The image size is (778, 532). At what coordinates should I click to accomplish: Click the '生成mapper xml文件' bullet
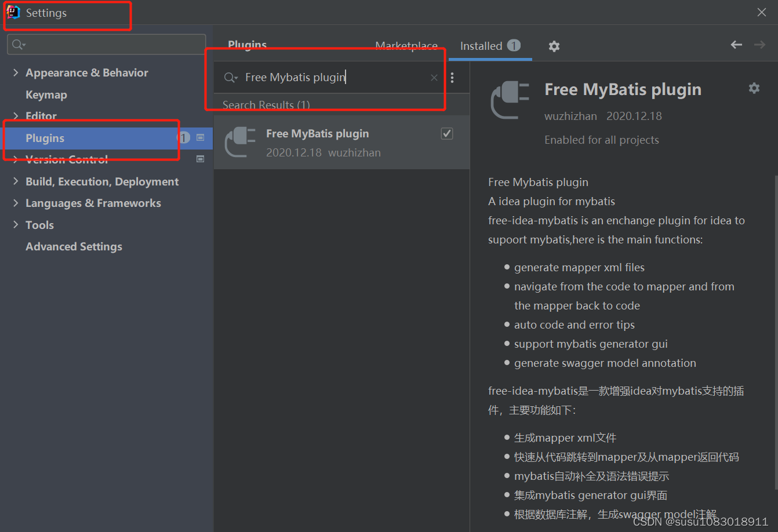tap(565, 438)
